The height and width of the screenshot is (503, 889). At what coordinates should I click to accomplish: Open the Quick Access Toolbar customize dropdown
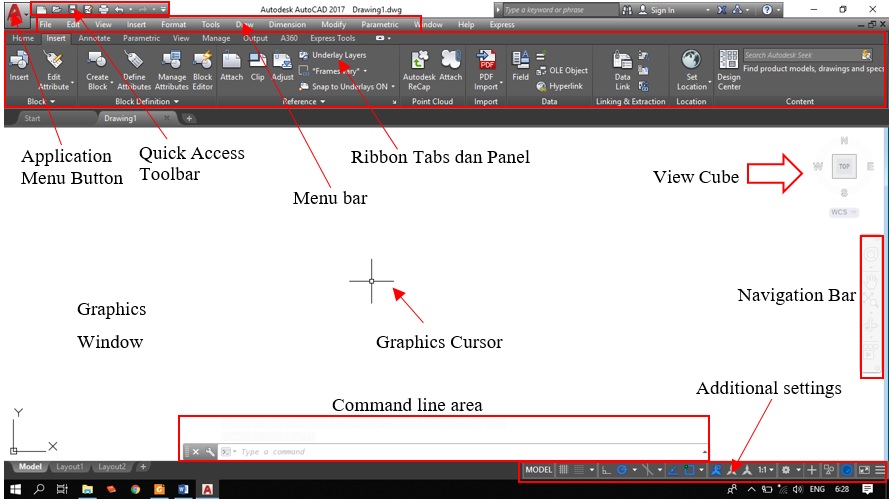(x=163, y=10)
